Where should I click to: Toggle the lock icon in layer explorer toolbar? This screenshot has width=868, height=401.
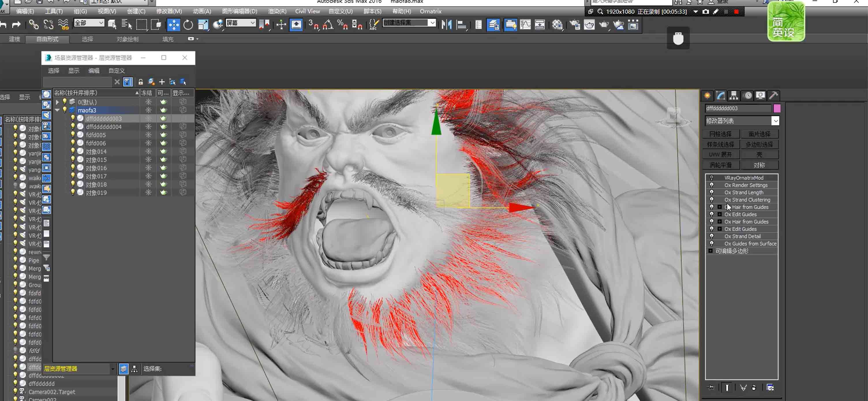(x=141, y=82)
